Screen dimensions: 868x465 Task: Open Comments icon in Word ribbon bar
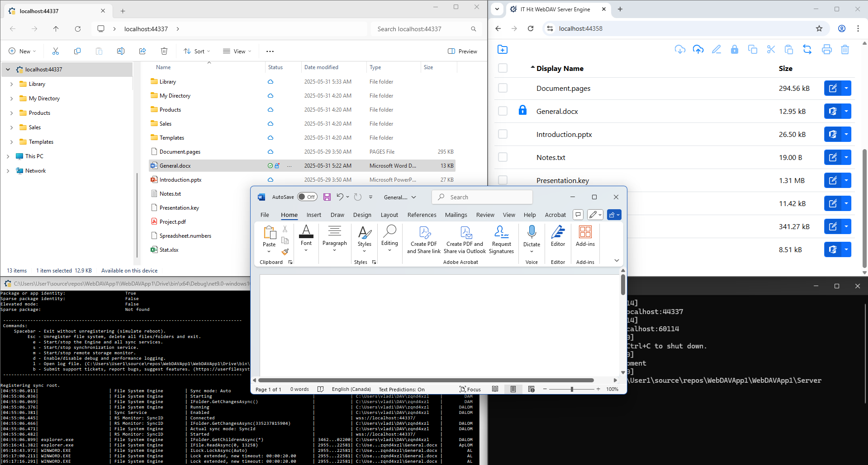pos(578,215)
